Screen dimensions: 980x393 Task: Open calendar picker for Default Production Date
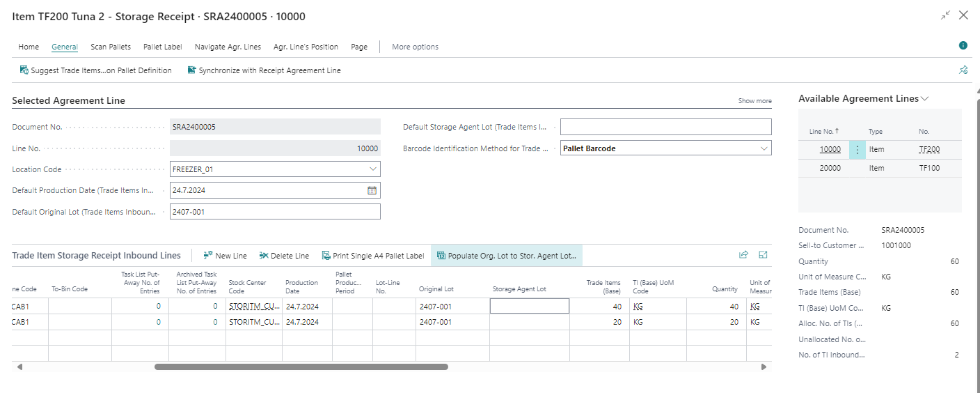tap(372, 190)
